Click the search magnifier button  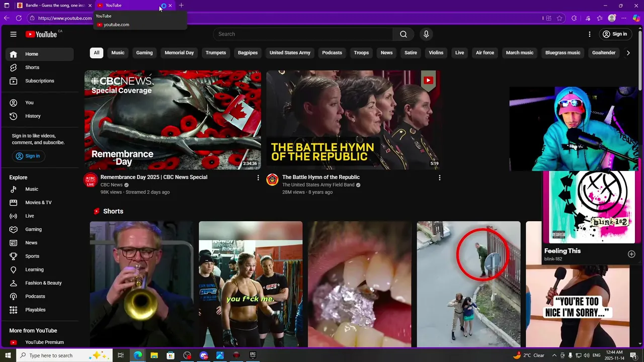pyautogui.click(x=404, y=34)
